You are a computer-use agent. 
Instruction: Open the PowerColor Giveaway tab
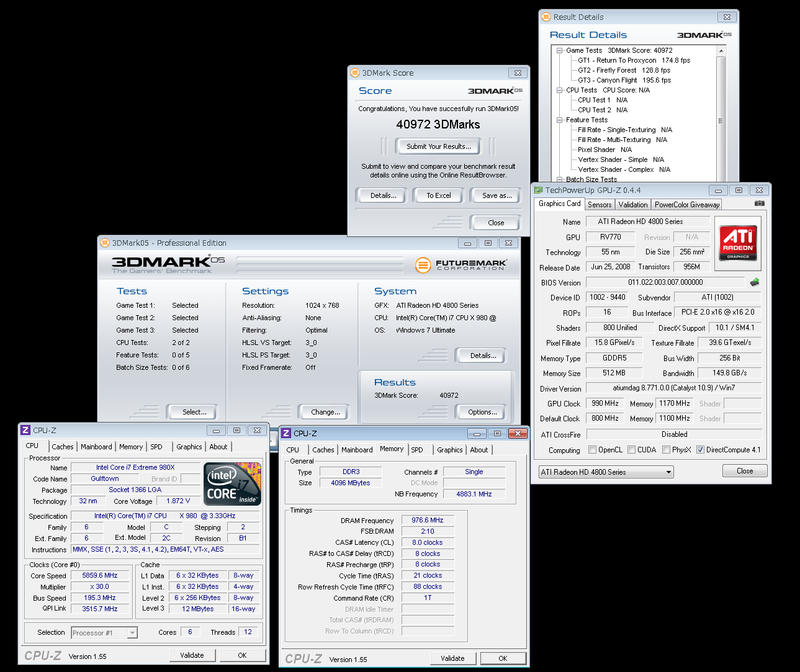(x=687, y=205)
